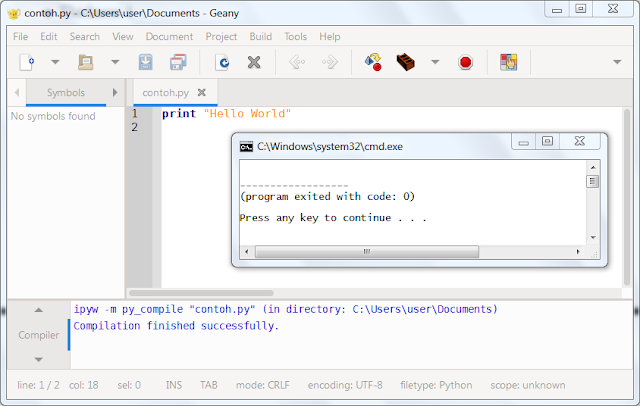Close the contoh.py tab with its X
Viewport: 640px width, 406px height.
click(201, 93)
